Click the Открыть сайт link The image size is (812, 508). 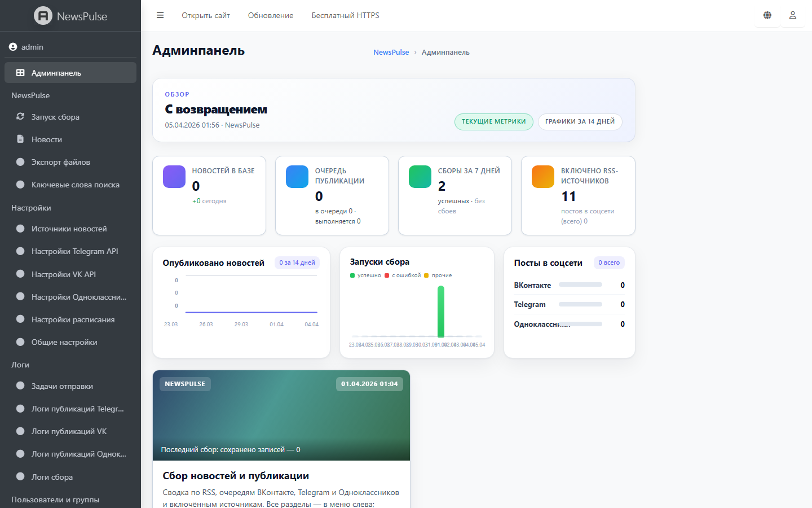[205, 15]
